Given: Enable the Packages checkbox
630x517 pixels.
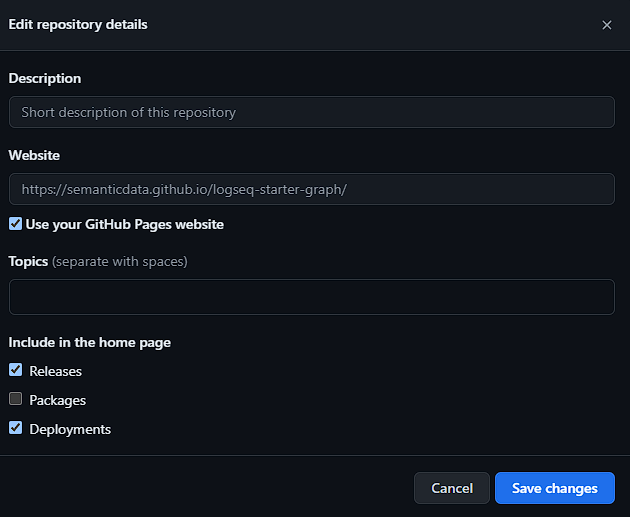Looking at the screenshot, I should click(16, 399).
